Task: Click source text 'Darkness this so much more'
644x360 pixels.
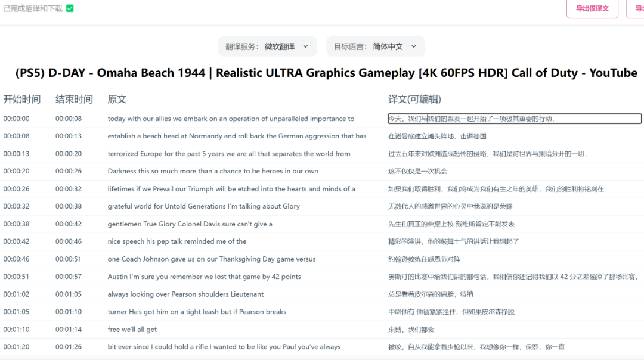Action: (x=213, y=171)
